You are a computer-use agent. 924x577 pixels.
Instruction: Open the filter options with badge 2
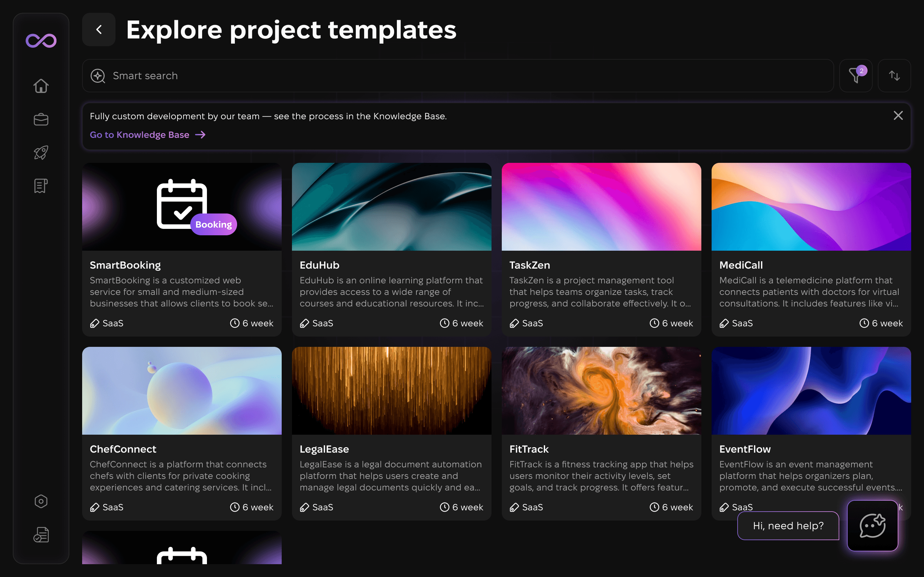[855, 76]
